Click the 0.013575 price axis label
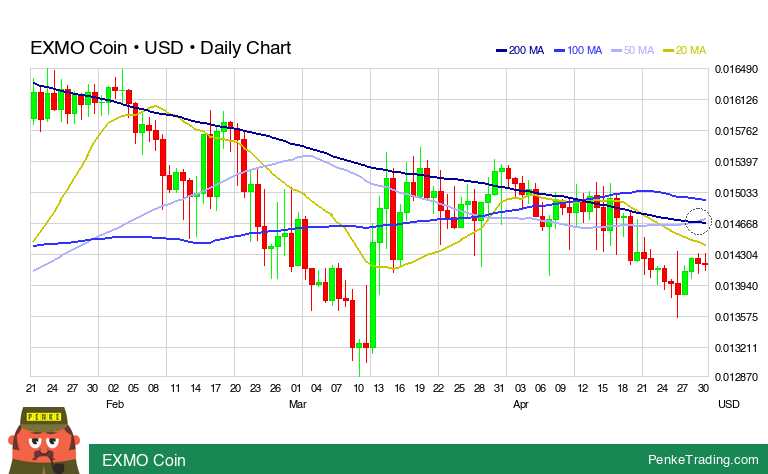768x474 pixels. coord(736,317)
